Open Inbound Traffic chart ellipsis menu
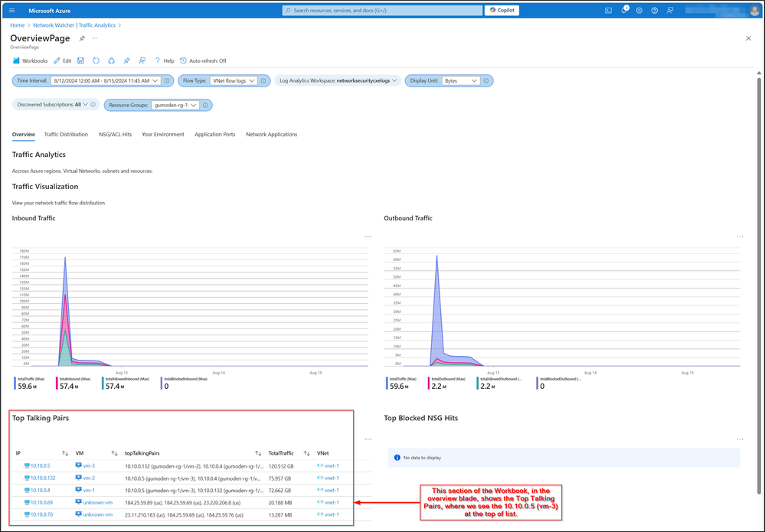Screen dimensions: 765x532 (x=368, y=237)
